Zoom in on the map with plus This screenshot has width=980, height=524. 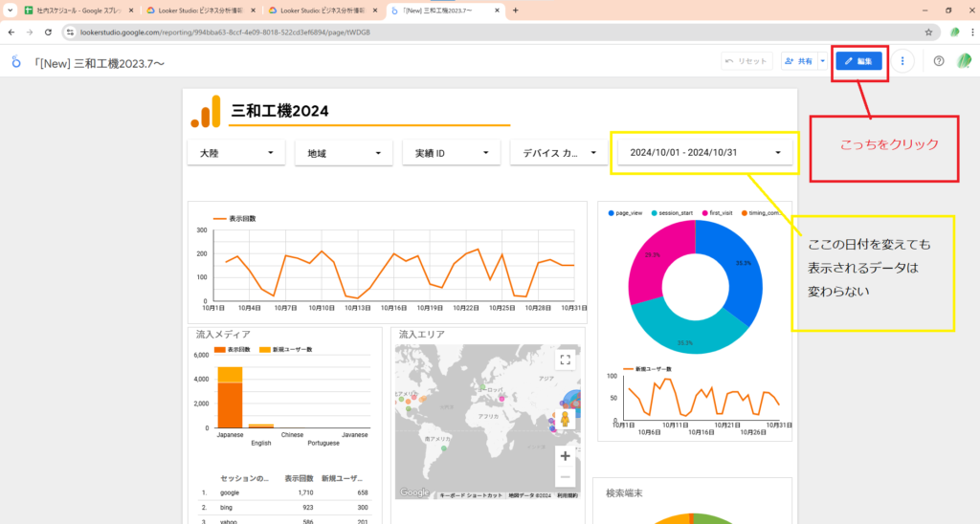[565, 456]
